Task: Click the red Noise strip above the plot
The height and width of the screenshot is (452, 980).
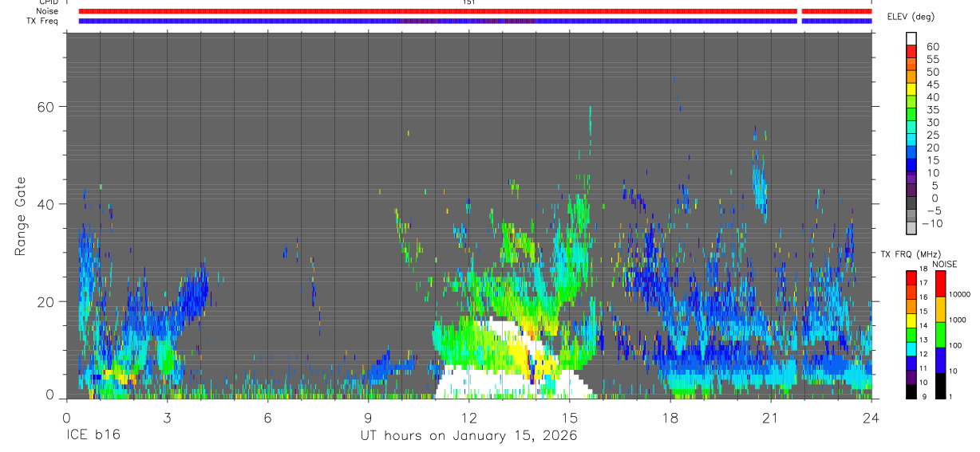Action: (x=475, y=11)
